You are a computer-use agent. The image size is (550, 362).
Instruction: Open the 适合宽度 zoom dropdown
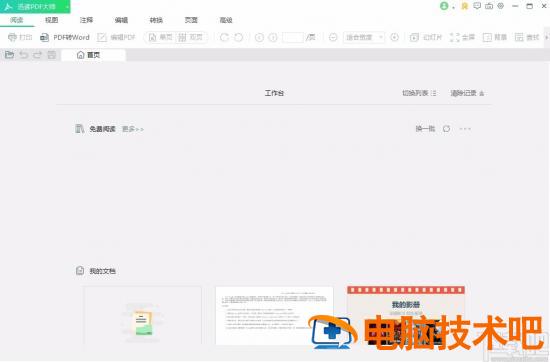coord(364,37)
